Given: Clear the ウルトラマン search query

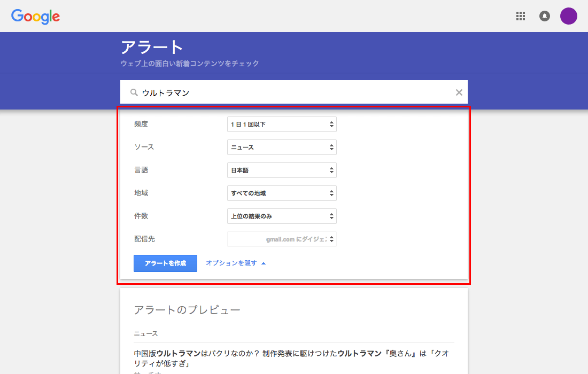Looking at the screenshot, I should (459, 92).
